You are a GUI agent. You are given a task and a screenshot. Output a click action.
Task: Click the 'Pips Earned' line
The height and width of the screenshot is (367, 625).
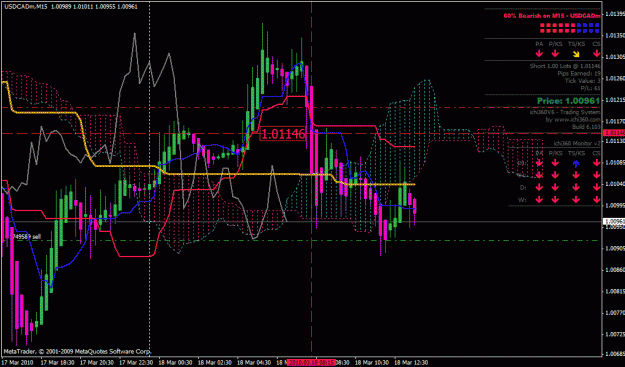579,73
